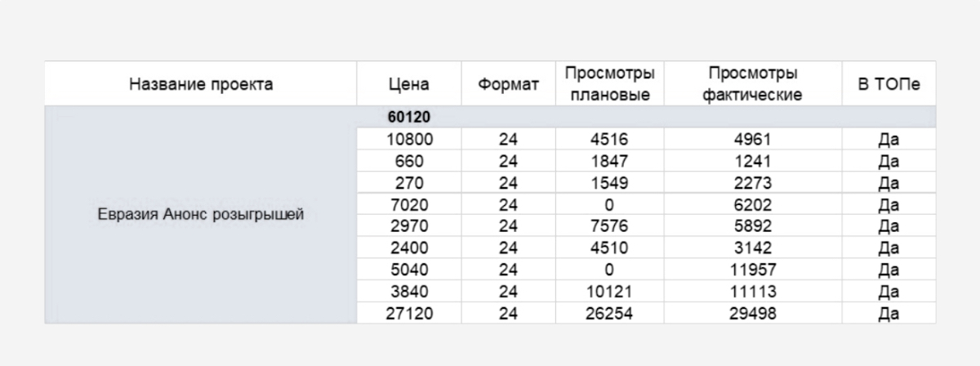The width and height of the screenshot is (980, 366).
Task: Select the total price cell 60120
Action: (x=409, y=118)
